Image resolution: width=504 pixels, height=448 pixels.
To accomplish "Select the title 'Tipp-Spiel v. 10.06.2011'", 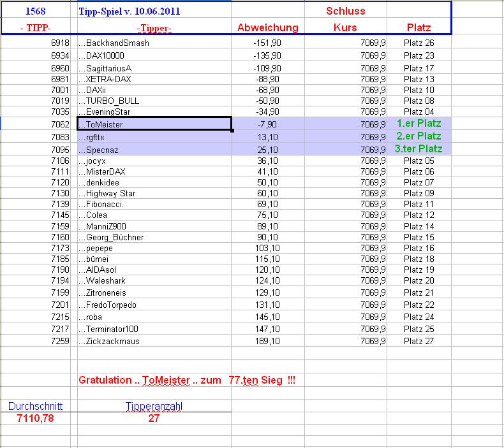I will 130,11.
